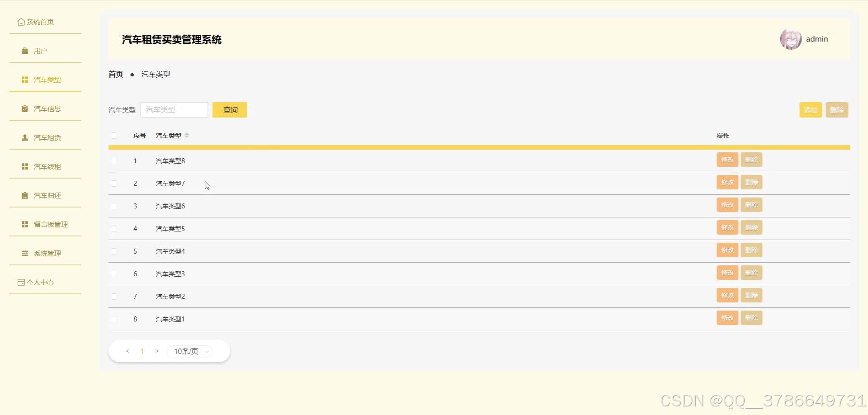The height and width of the screenshot is (415, 868).
Task: Click the icon next to 汽车归还
Action: 25,195
